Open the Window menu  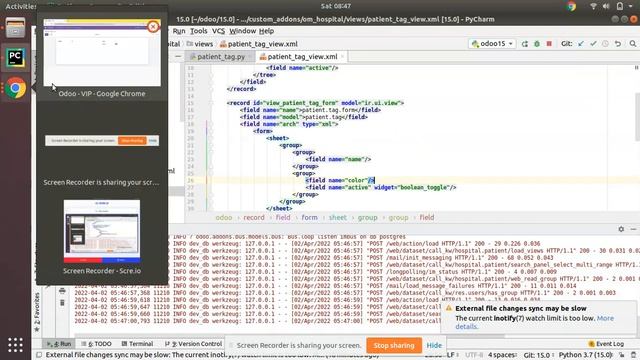[x=242, y=31]
